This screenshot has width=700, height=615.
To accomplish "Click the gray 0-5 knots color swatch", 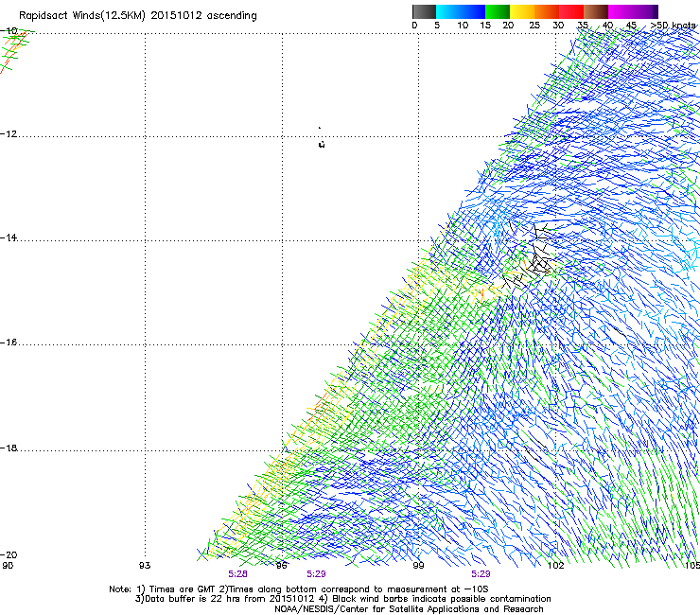I will coord(424,11).
